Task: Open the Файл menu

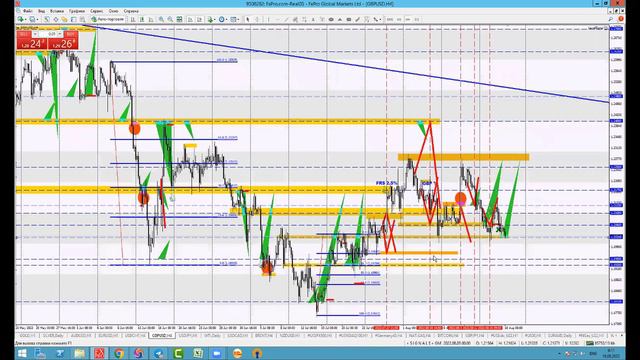Action: point(28,11)
